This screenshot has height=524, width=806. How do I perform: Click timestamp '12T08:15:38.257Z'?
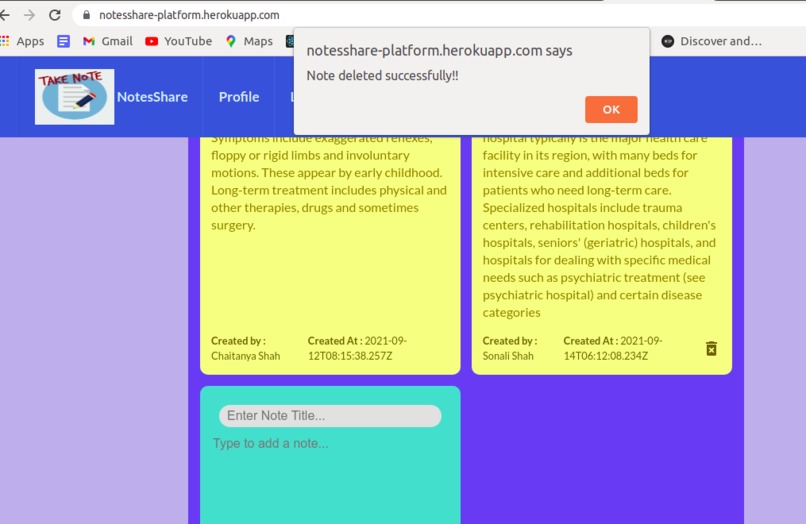point(350,356)
